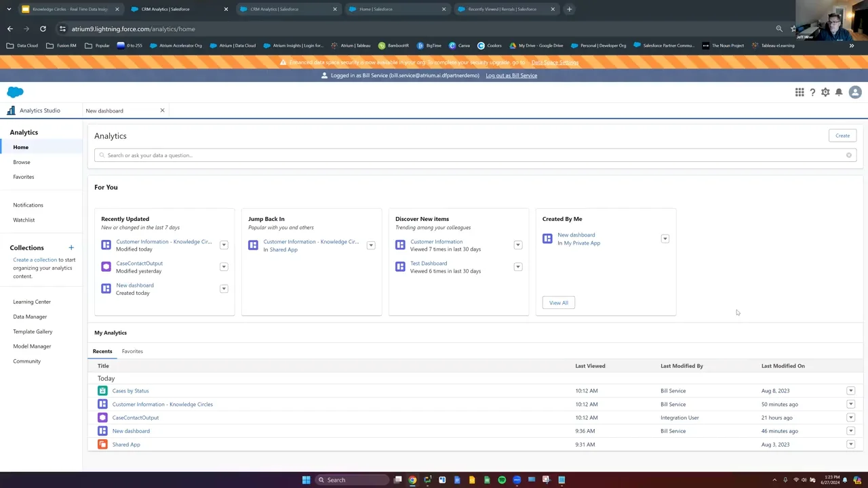This screenshot has height=488, width=868.
Task: Select Browse in the Analytics sidebar
Action: point(22,162)
